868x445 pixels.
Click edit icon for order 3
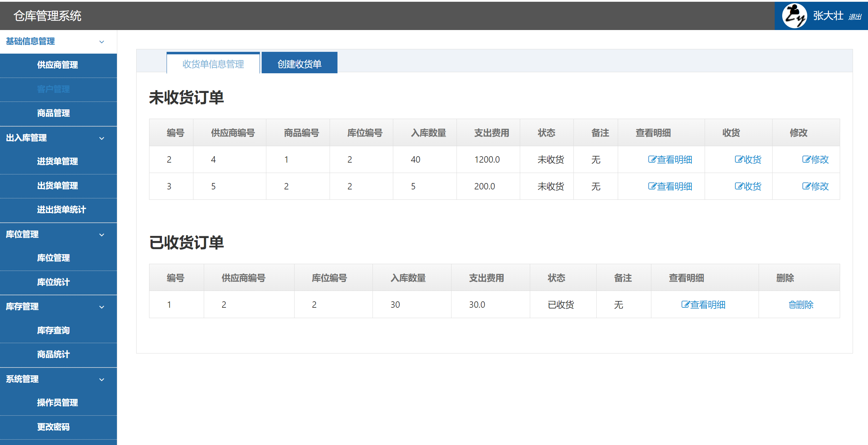(806, 187)
